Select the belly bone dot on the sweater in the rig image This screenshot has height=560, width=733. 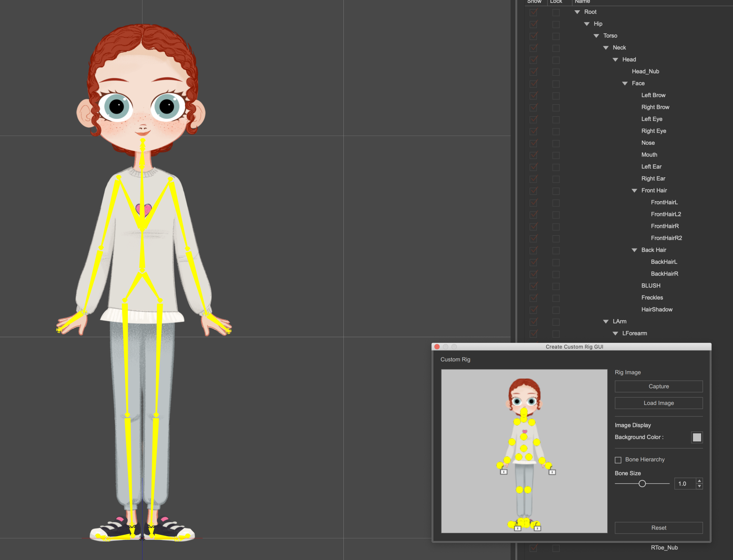pyautogui.click(x=524, y=448)
